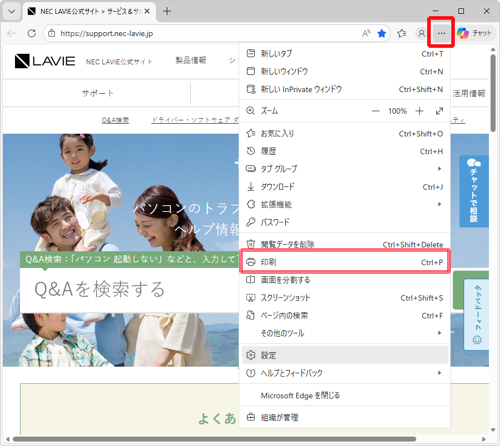Open the tab actions chevron menu
Viewport: 500px width, 446px height.
point(12,11)
